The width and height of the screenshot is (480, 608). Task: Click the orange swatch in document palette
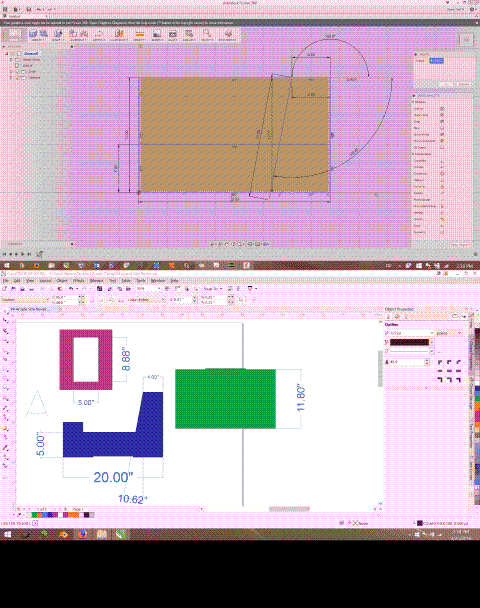point(39,515)
